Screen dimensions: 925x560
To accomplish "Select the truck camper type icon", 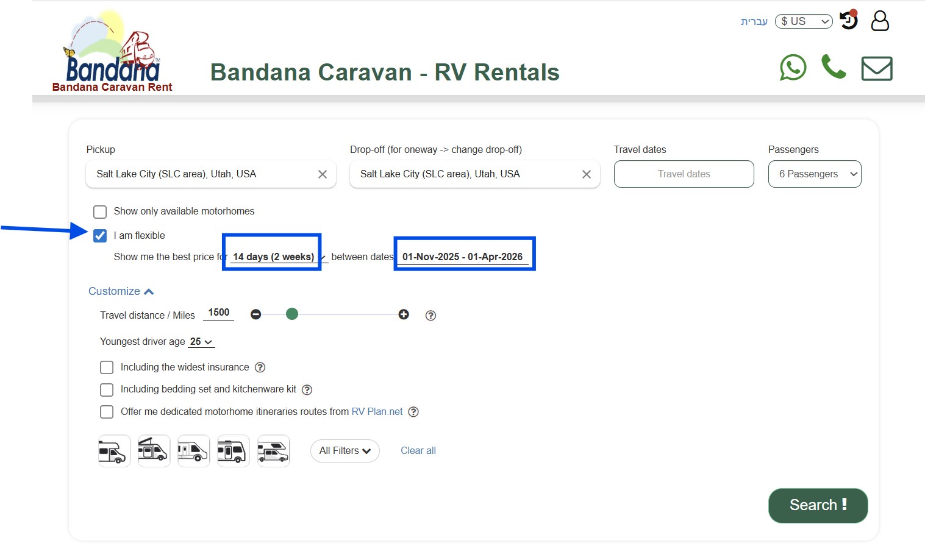I will pos(273,451).
